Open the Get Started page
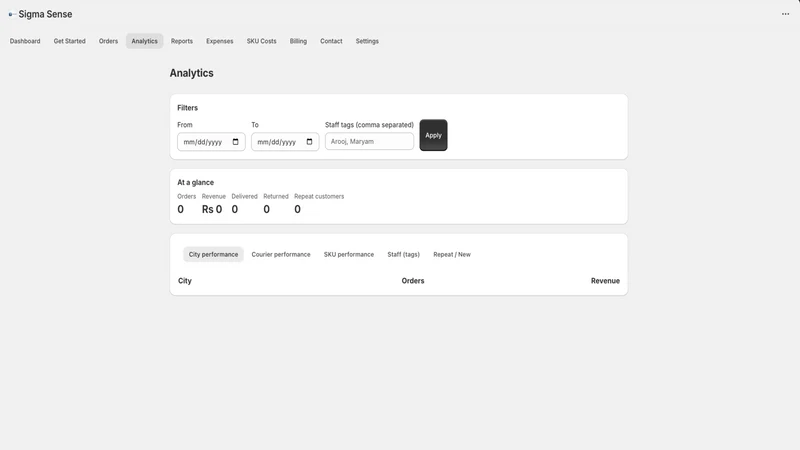Screen dimensions: 800x450 tap(69, 41)
